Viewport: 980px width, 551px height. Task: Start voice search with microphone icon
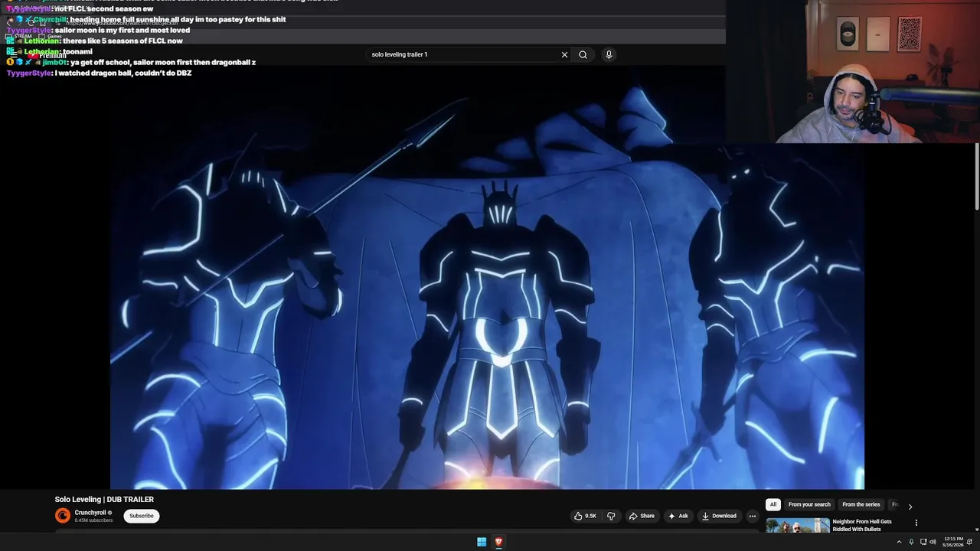point(609,55)
